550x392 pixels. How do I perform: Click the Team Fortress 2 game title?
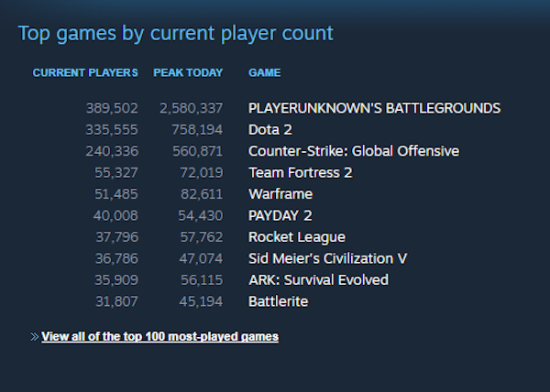click(301, 173)
